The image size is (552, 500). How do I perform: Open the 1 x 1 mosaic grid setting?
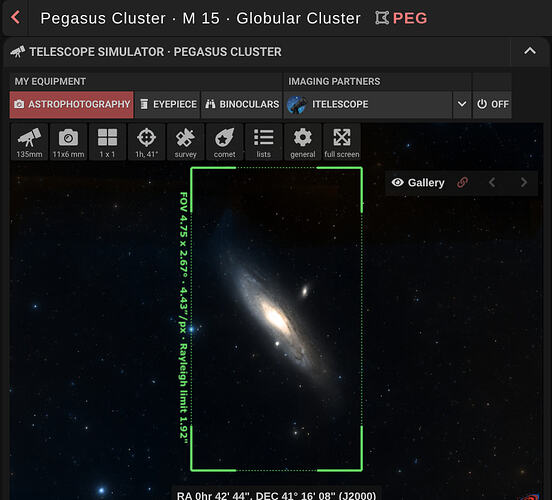107,142
